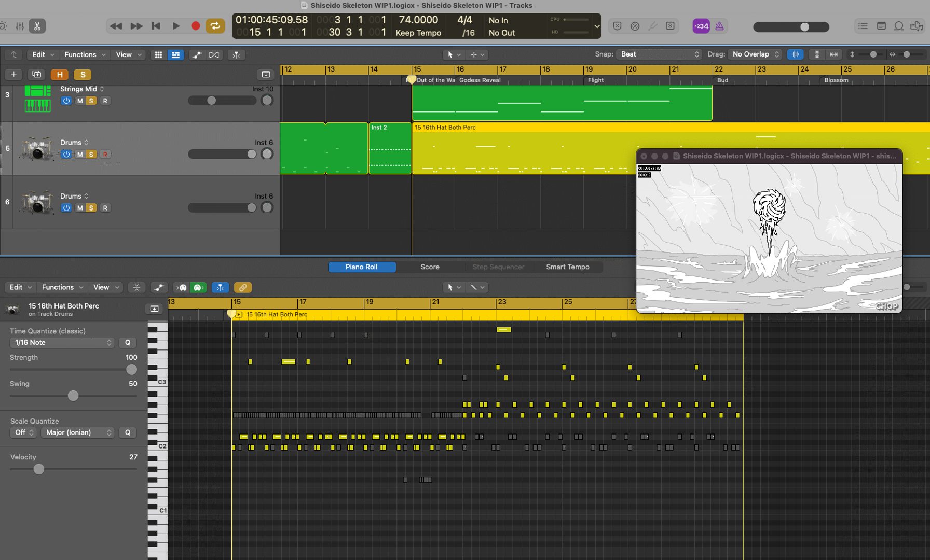The height and width of the screenshot is (560, 930).
Task: Switch to the Score tab
Action: [430, 267]
